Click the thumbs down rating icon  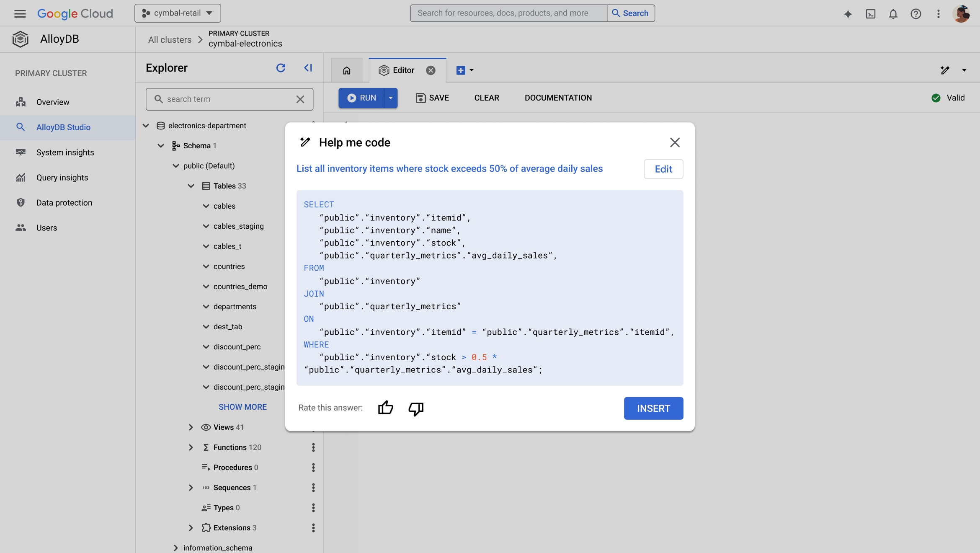pos(416,408)
